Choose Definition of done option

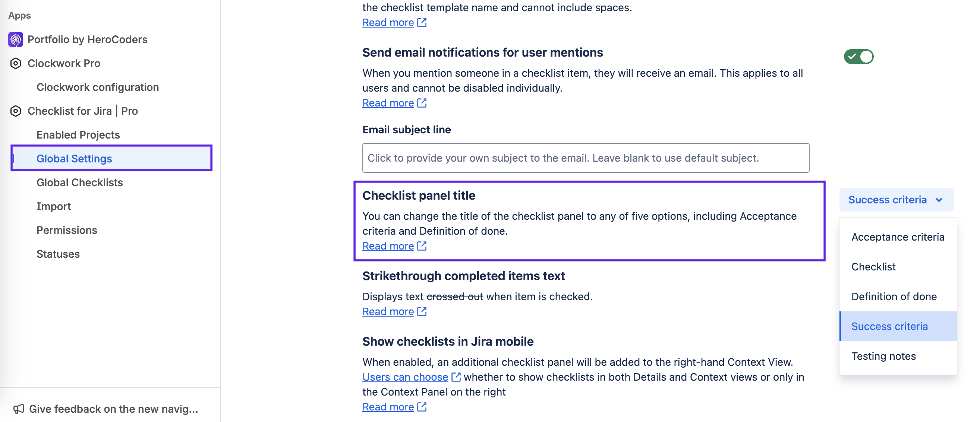pos(894,296)
